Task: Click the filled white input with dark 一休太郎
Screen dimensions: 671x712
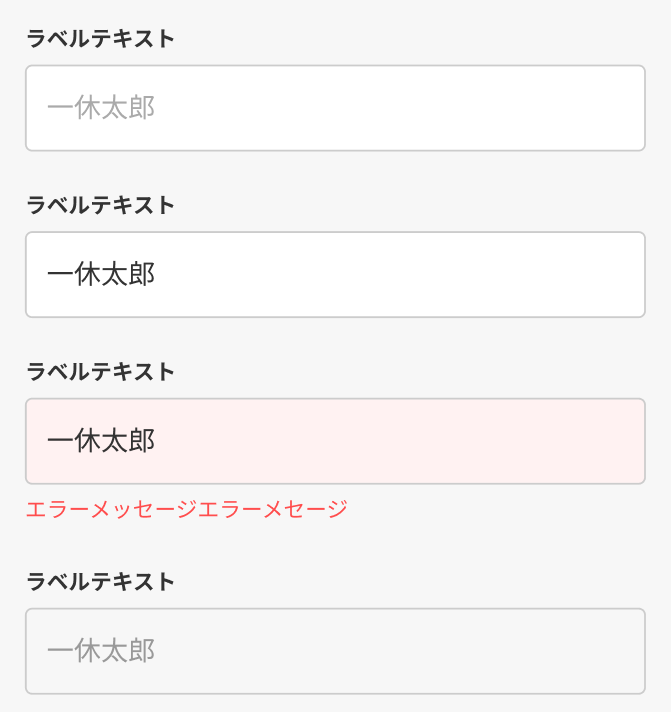Action: coord(335,275)
